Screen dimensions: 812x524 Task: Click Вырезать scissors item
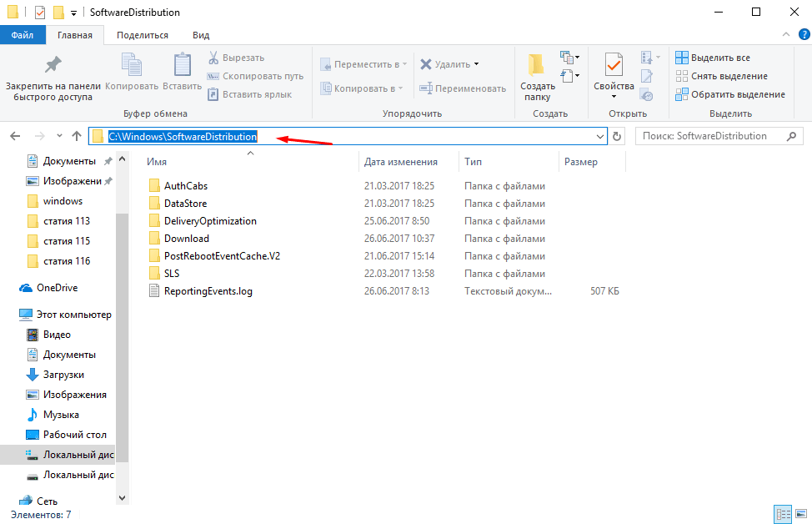click(x=236, y=58)
